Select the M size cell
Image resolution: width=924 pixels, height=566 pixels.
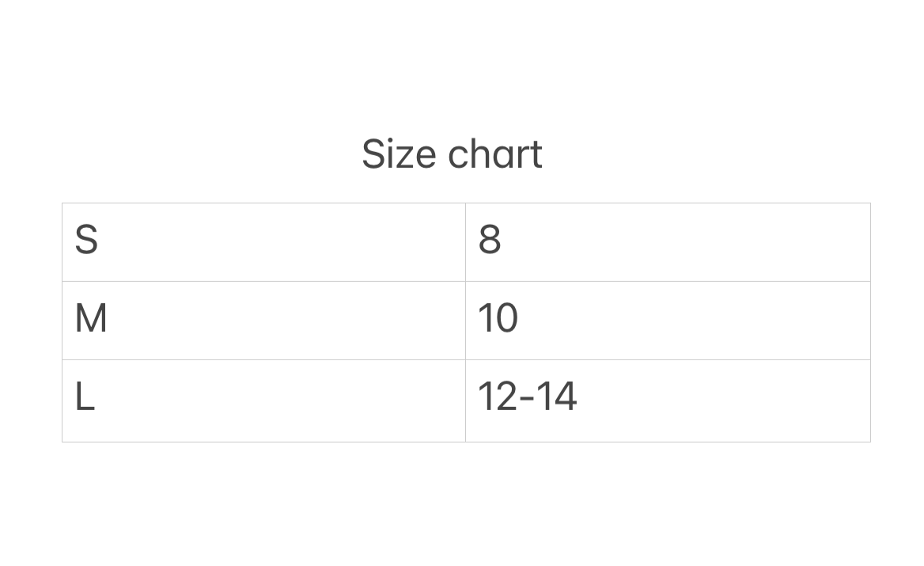tap(263, 320)
